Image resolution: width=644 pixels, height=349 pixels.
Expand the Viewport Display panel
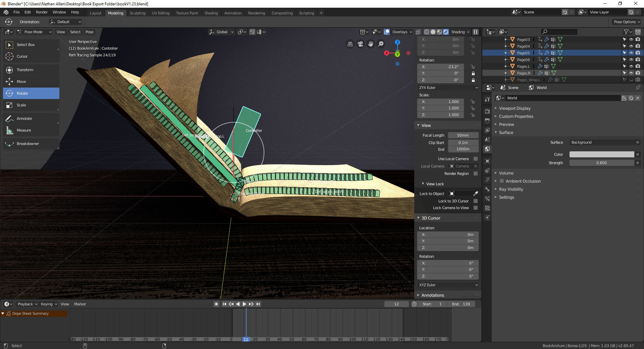click(515, 108)
